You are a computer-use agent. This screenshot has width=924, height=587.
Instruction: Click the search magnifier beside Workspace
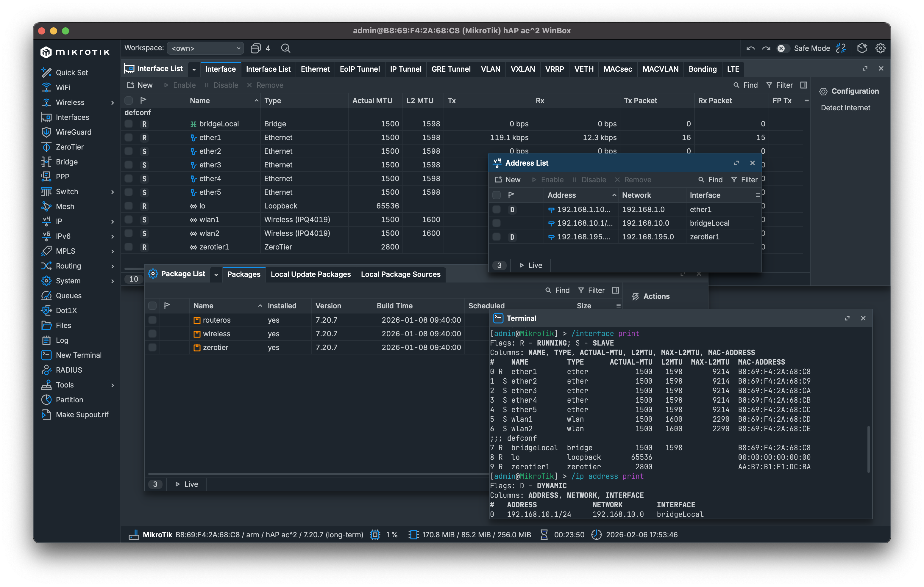tap(285, 48)
